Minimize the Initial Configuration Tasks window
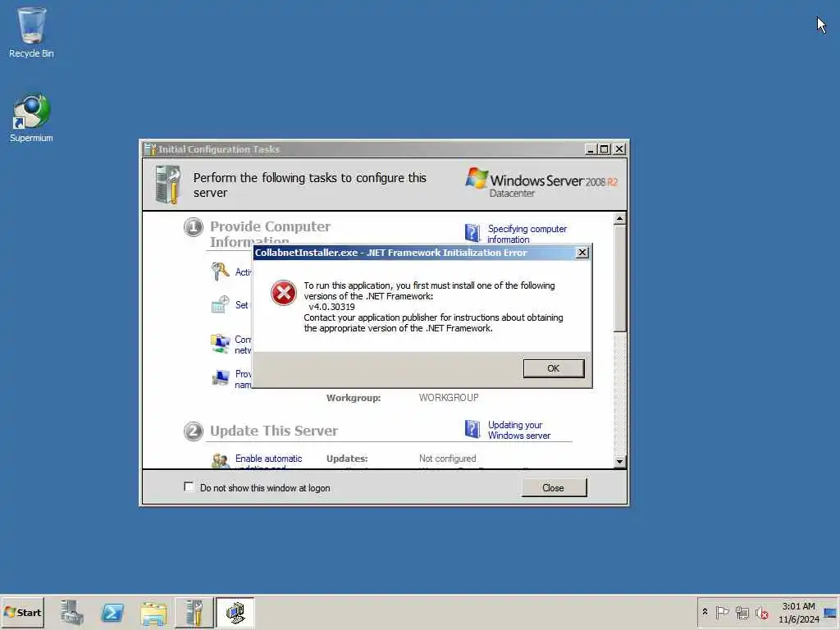Image resolution: width=840 pixels, height=630 pixels. click(x=591, y=149)
